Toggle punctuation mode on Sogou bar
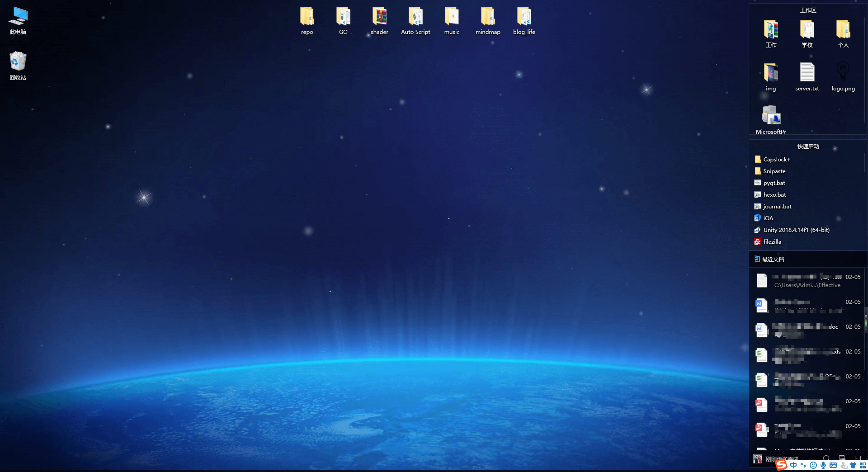Screen dimensions: 868x472 tap(803, 465)
